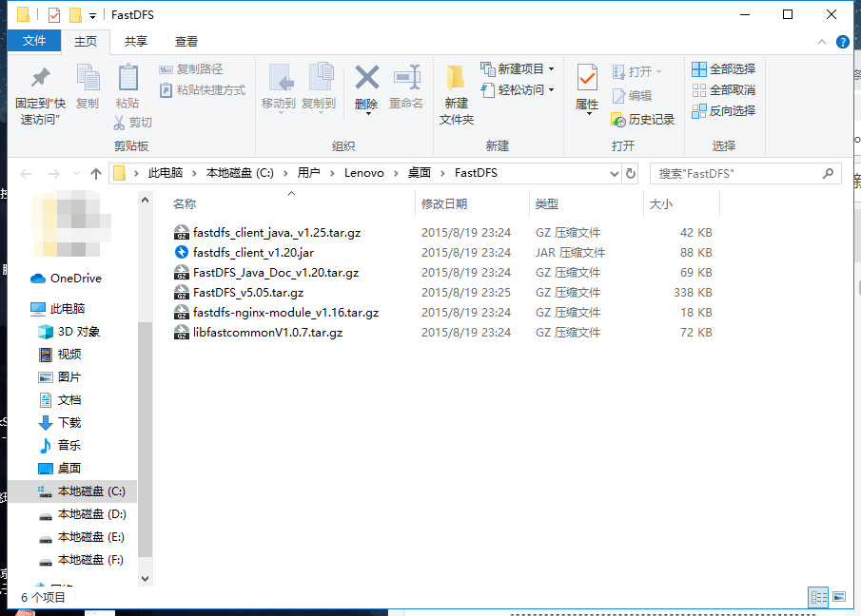Viewport: 861px width, 616px height.
Task: Click the quick-access new folder icon in title bar
Action: tap(75, 15)
